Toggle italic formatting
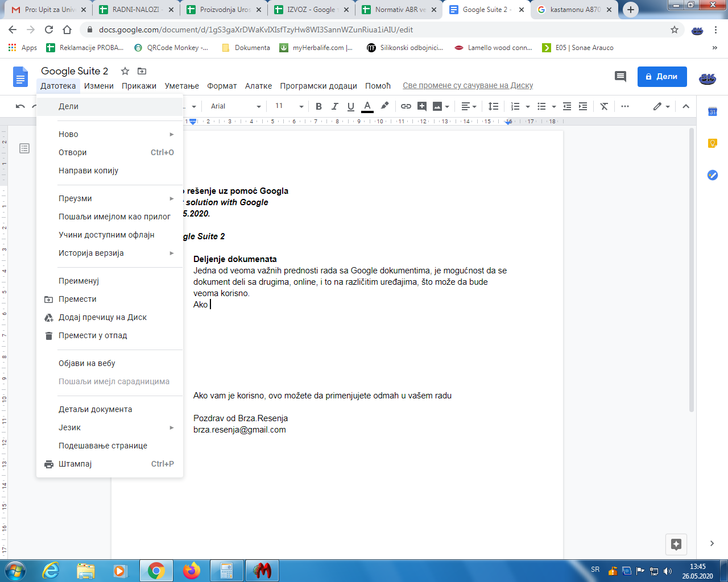The image size is (728, 582). click(335, 106)
